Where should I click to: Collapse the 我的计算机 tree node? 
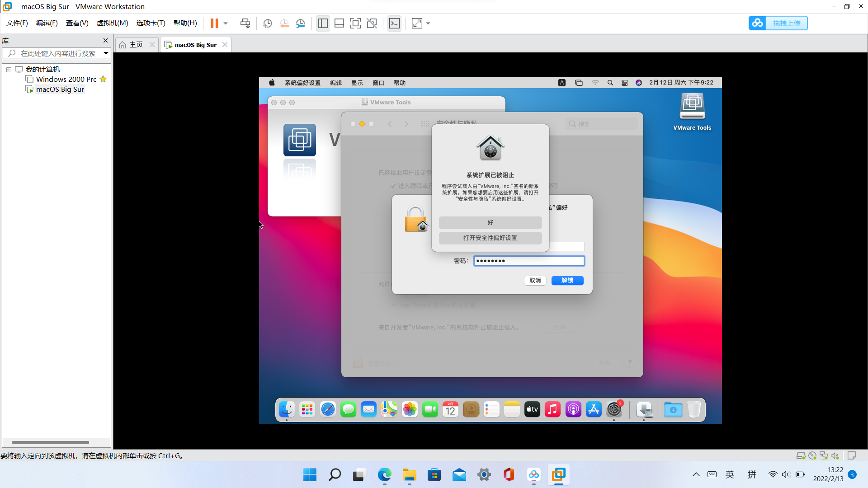click(9, 70)
